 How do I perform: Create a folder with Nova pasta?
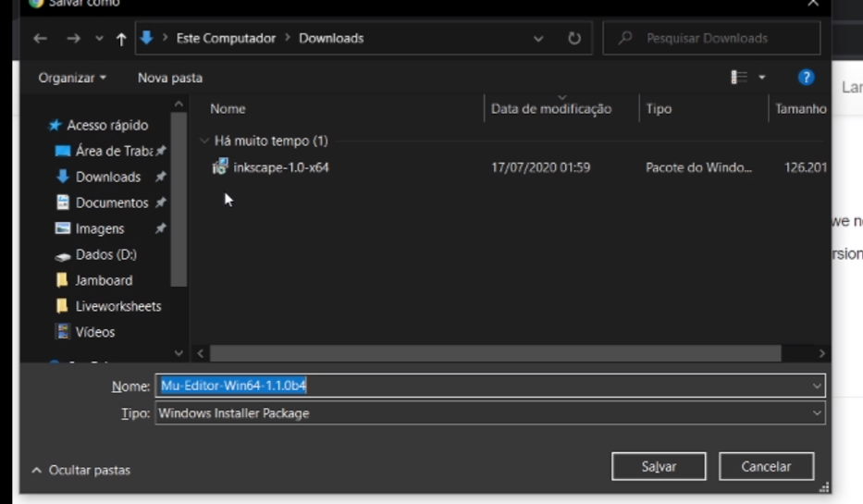(170, 78)
